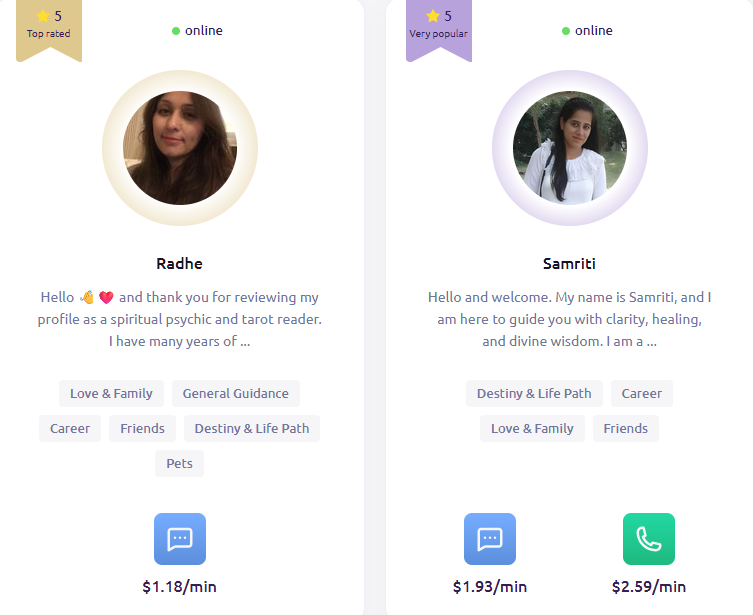Call Samriti using green phone icon

[649, 539]
